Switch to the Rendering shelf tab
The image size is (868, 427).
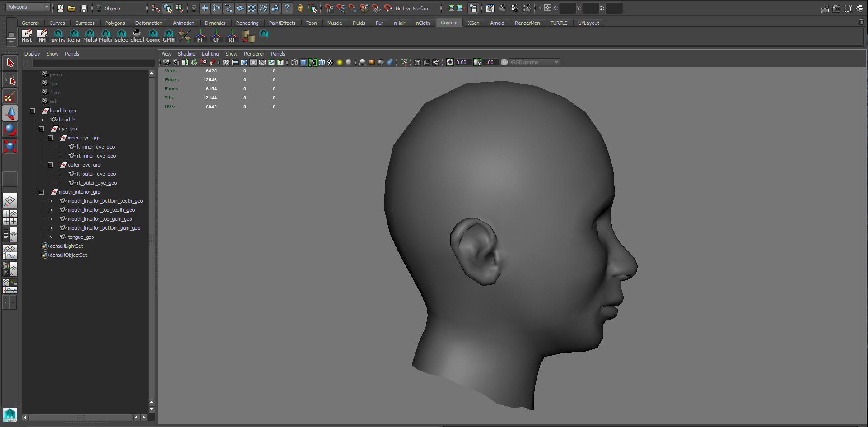click(247, 23)
